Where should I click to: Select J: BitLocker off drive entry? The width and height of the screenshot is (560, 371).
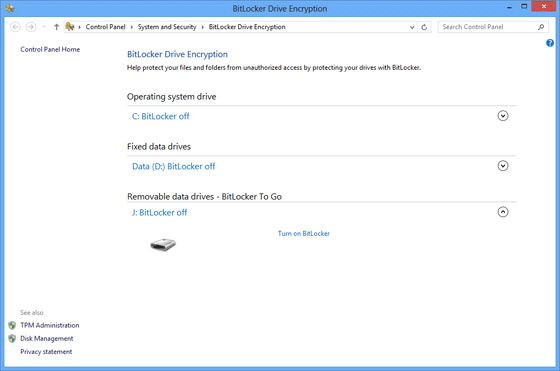(159, 212)
